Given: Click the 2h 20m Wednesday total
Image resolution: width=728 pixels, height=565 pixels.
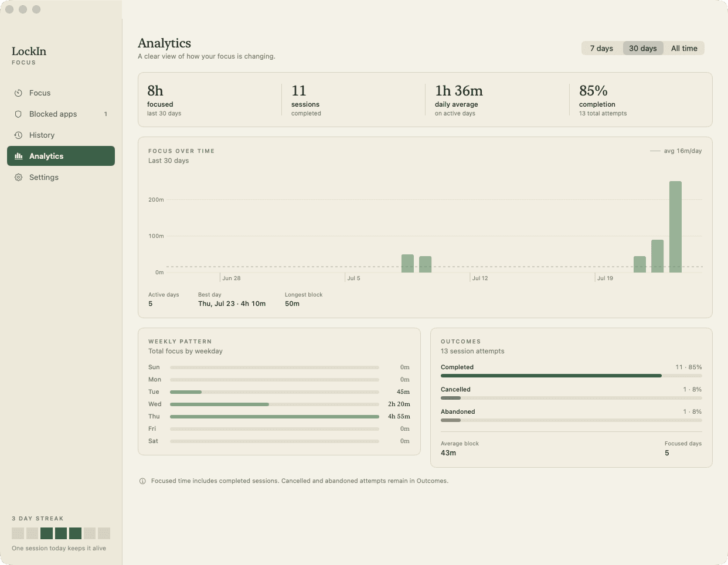Looking at the screenshot, I should [399, 404].
